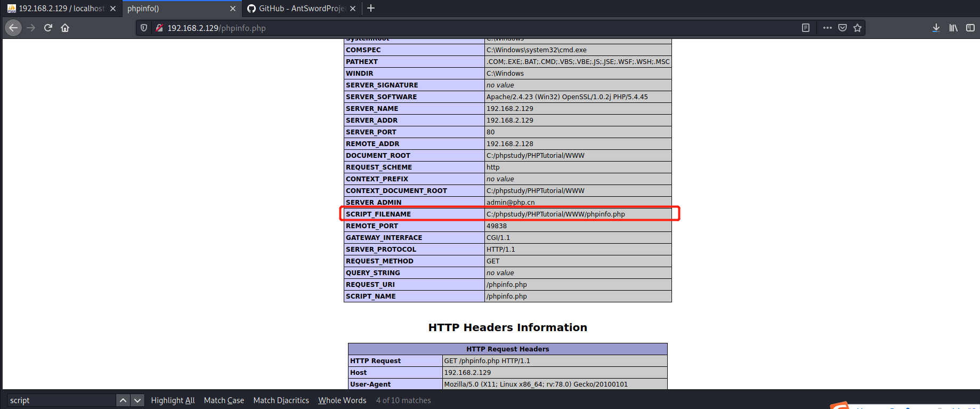Close the phpinfo() tab
Screen dimensions: 980x409
(233, 9)
